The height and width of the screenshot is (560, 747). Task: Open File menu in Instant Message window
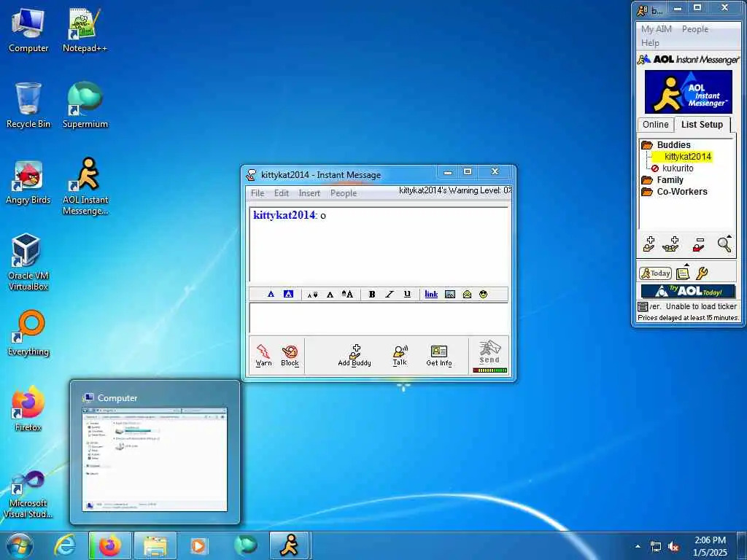258,192
